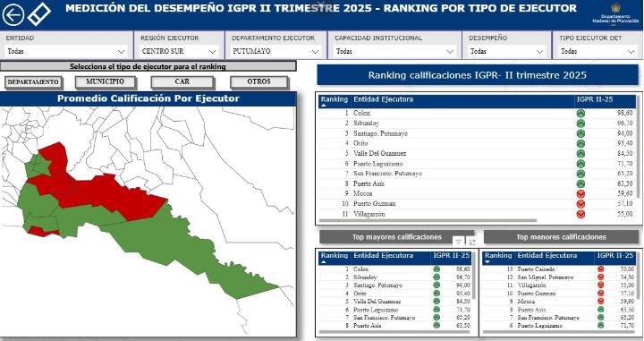Viewport: 644px width, 341px height.
Task: Open the CAPACIDAD INSTITUCIONAL dropdown
Action: pyautogui.click(x=394, y=52)
